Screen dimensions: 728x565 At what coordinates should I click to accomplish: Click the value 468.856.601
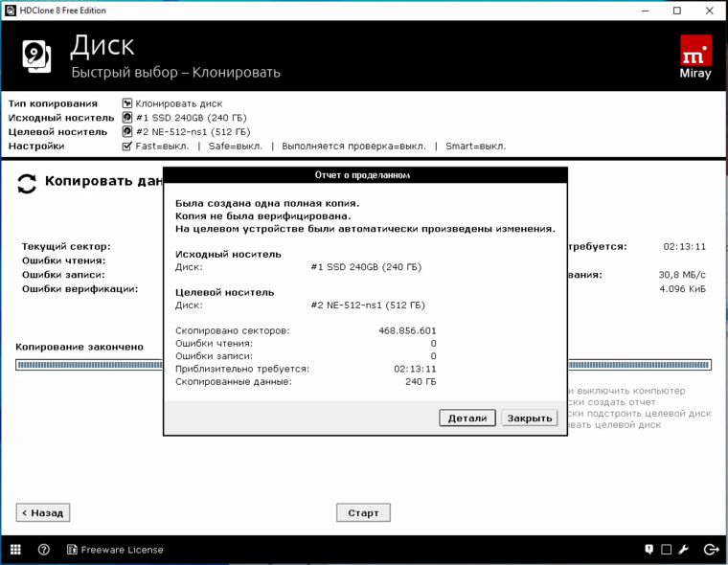click(408, 331)
